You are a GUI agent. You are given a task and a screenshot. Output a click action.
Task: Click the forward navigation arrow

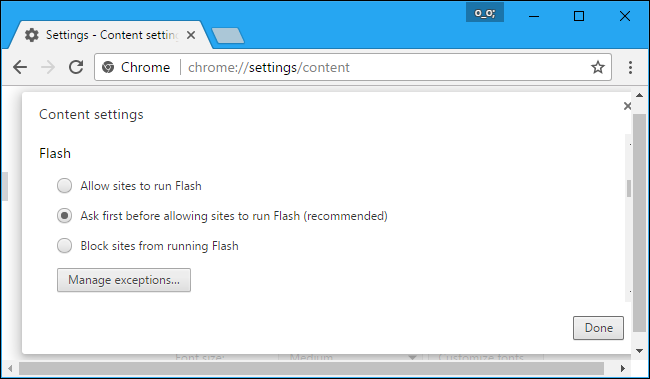pos(48,67)
